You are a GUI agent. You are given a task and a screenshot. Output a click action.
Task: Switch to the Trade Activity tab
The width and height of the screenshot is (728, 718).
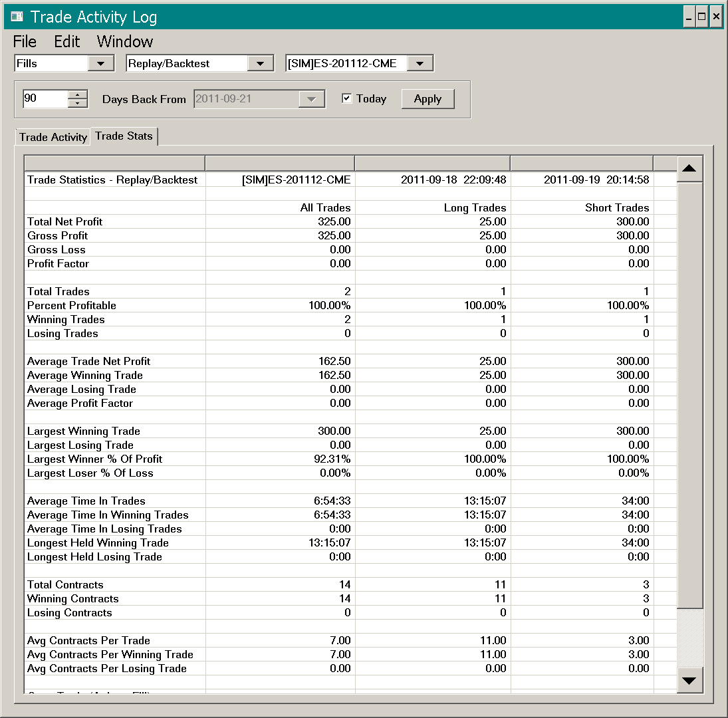click(53, 137)
